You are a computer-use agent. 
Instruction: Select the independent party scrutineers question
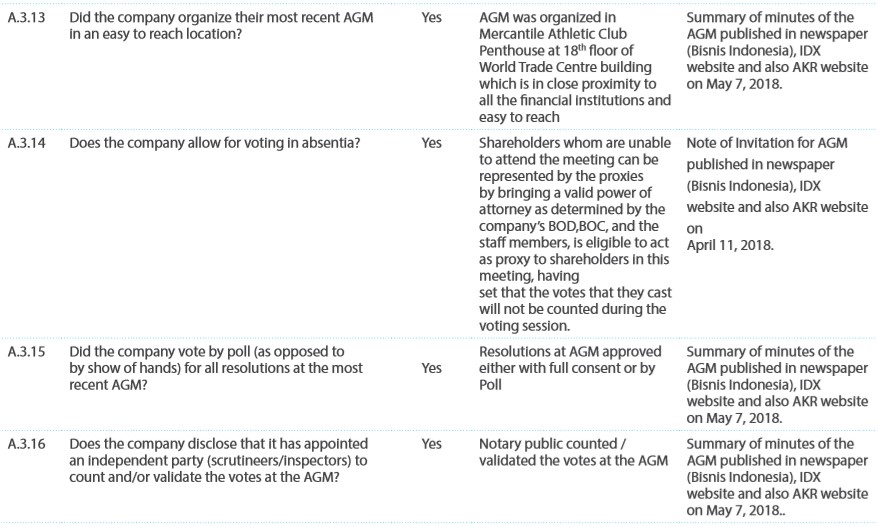pos(218,460)
